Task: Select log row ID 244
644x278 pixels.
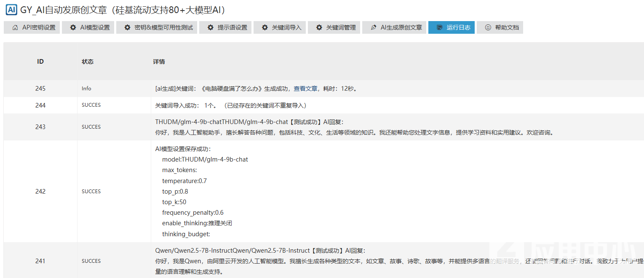Action: click(x=40, y=105)
